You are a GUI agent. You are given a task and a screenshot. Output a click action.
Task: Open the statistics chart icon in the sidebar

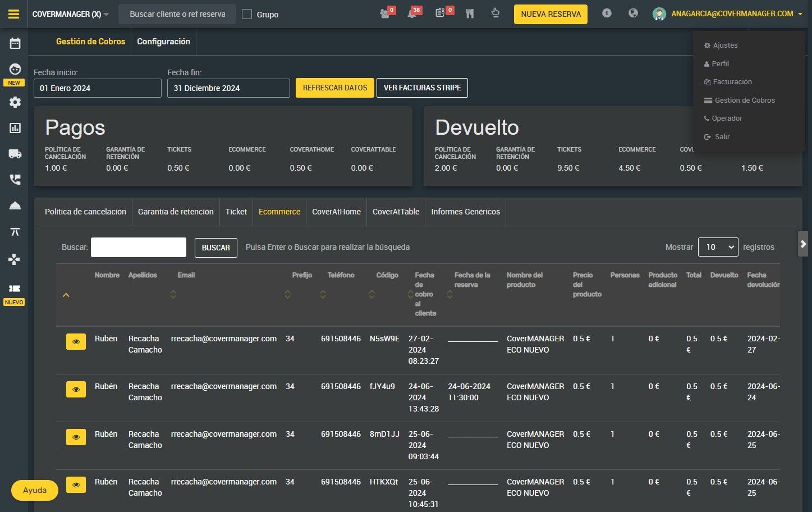(x=15, y=128)
